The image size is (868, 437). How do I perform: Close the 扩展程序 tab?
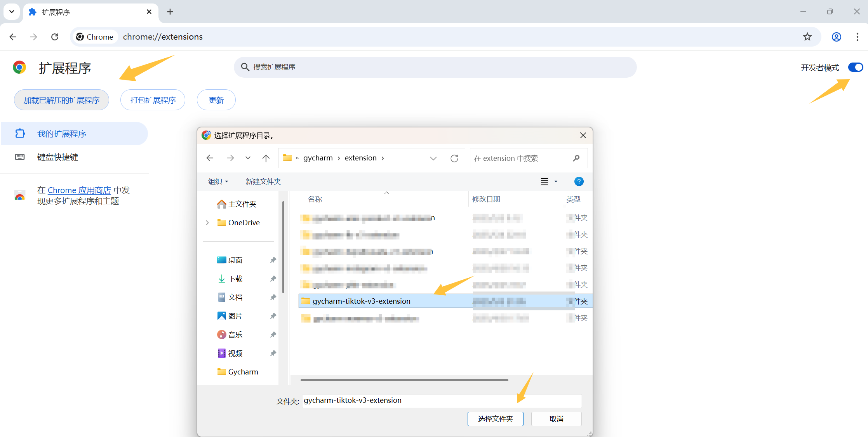(149, 12)
